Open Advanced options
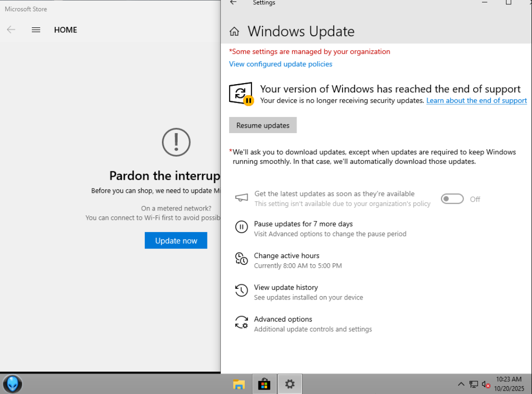Image resolution: width=532 pixels, height=394 pixels. pyautogui.click(x=283, y=319)
